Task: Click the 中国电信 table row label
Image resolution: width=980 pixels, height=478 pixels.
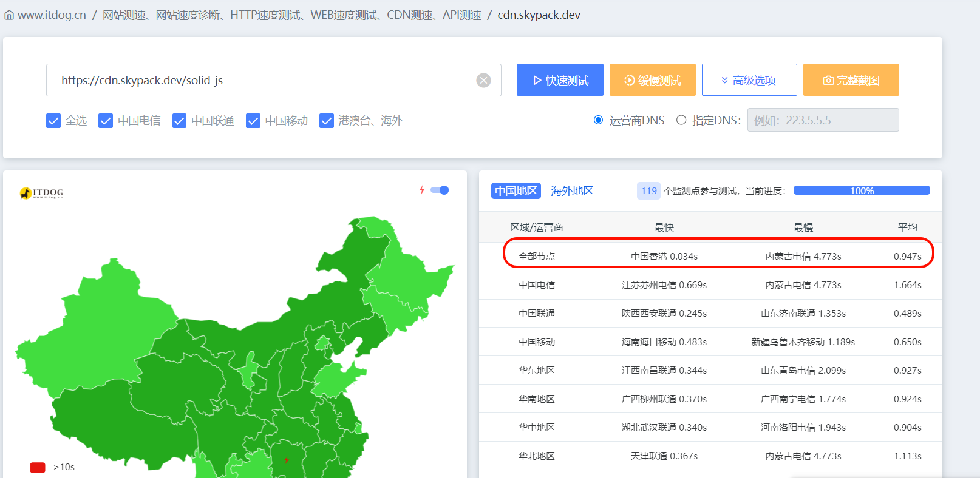Action: [537, 284]
